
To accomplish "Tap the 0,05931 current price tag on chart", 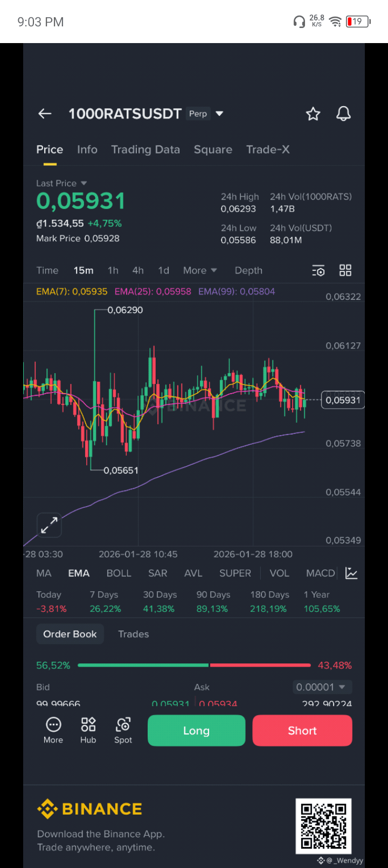I will tap(343, 400).
